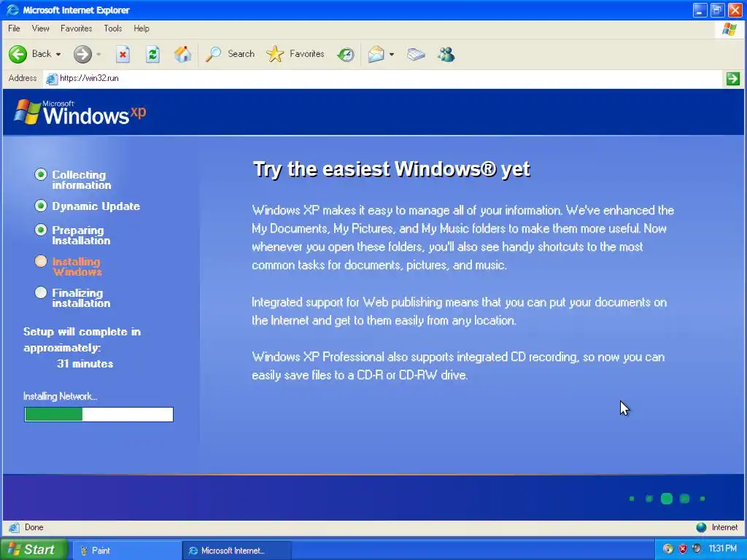Click the green Go arrow button

click(x=733, y=79)
